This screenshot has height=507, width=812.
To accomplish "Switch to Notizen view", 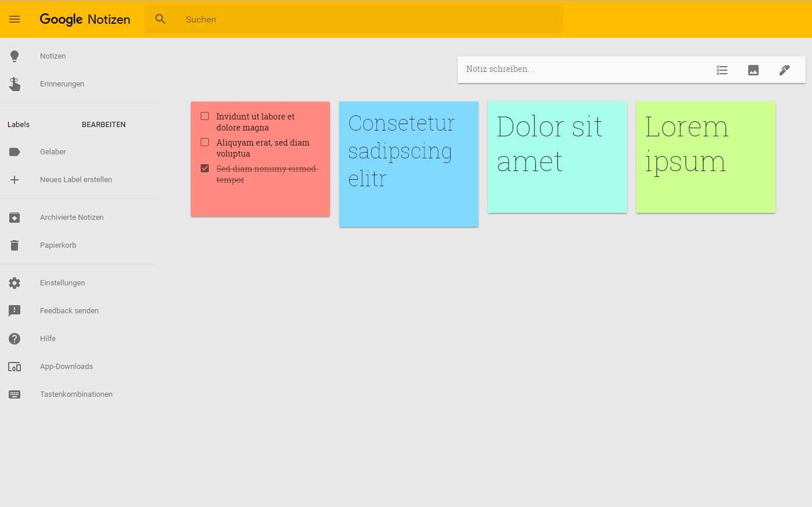I will coord(52,56).
